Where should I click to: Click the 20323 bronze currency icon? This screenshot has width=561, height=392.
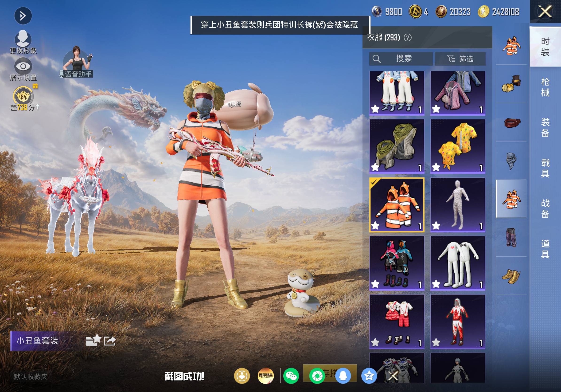click(441, 12)
